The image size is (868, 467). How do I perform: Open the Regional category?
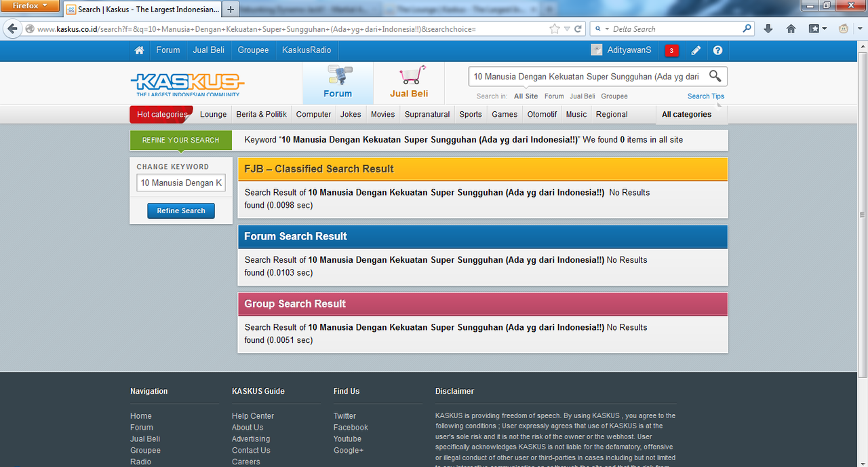(612, 115)
